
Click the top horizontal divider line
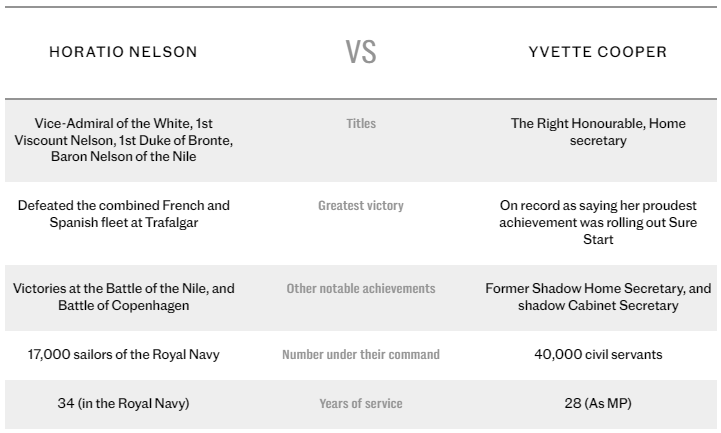[x=361, y=7]
